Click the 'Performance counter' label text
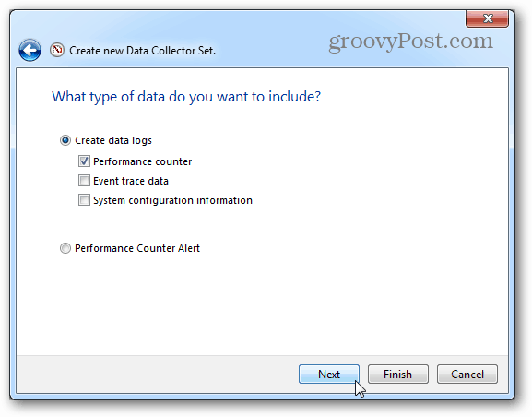 (x=143, y=161)
